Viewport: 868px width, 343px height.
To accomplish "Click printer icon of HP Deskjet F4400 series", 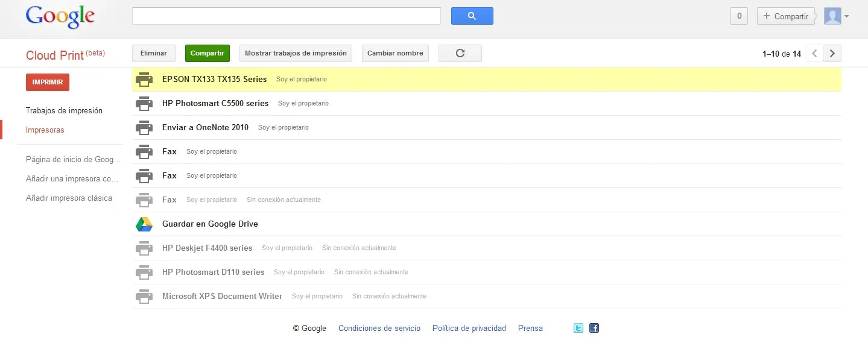I will click(144, 248).
